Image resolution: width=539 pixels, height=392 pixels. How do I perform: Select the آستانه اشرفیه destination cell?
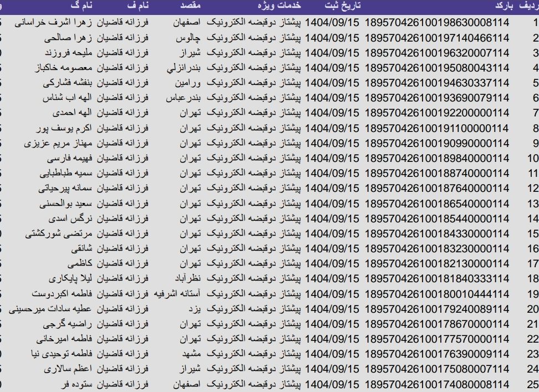(x=178, y=293)
